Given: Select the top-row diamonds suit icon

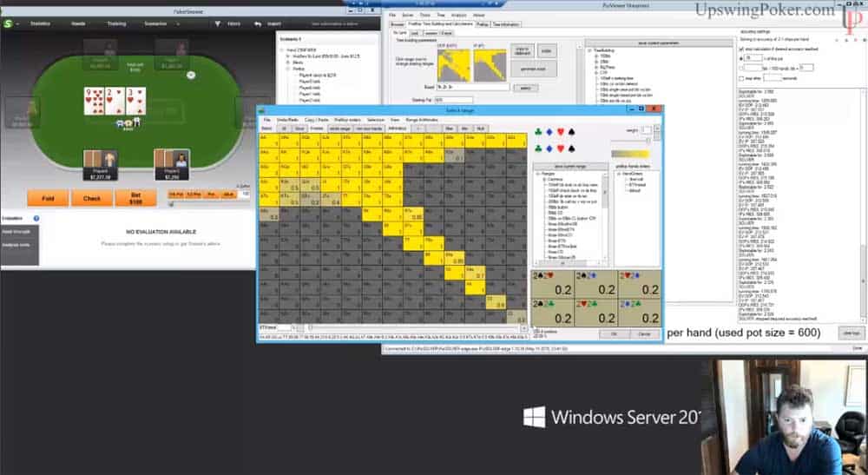Looking at the screenshot, I should [549, 132].
